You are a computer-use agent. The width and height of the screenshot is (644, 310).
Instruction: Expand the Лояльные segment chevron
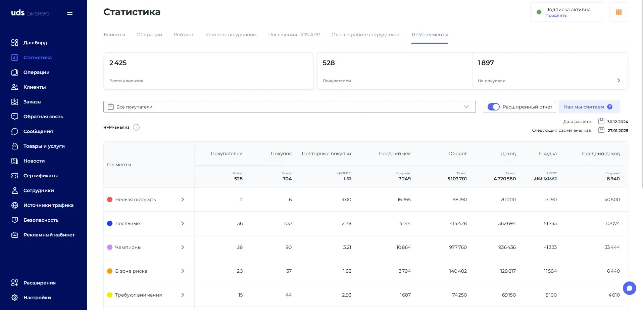pyautogui.click(x=183, y=223)
